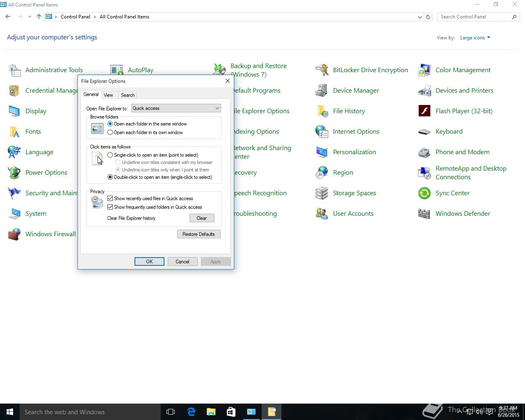Select Open each folder in same window

tap(110, 124)
